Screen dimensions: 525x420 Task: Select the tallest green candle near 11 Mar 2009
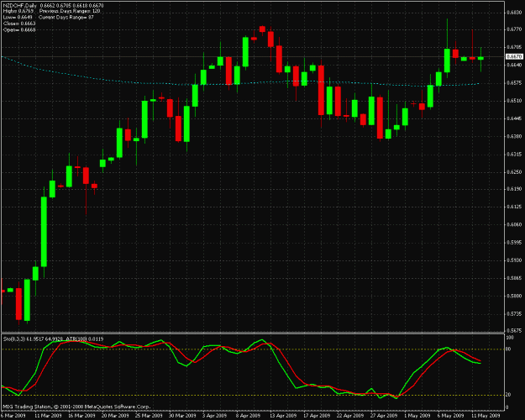click(44, 232)
